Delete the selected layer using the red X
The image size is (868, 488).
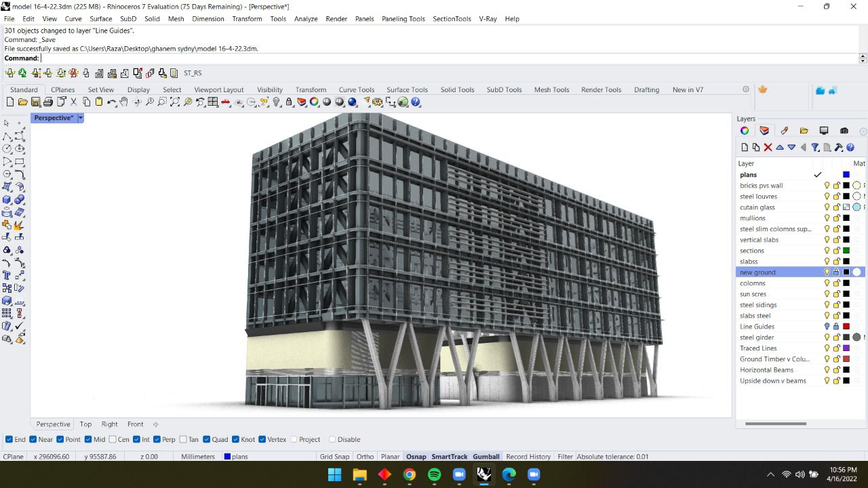click(768, 147)
